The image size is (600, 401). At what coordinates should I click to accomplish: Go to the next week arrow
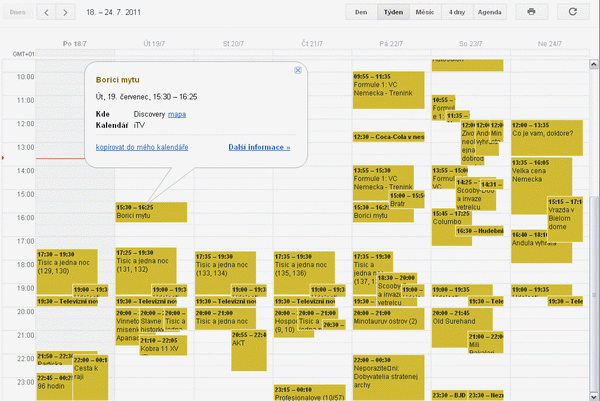65,12
